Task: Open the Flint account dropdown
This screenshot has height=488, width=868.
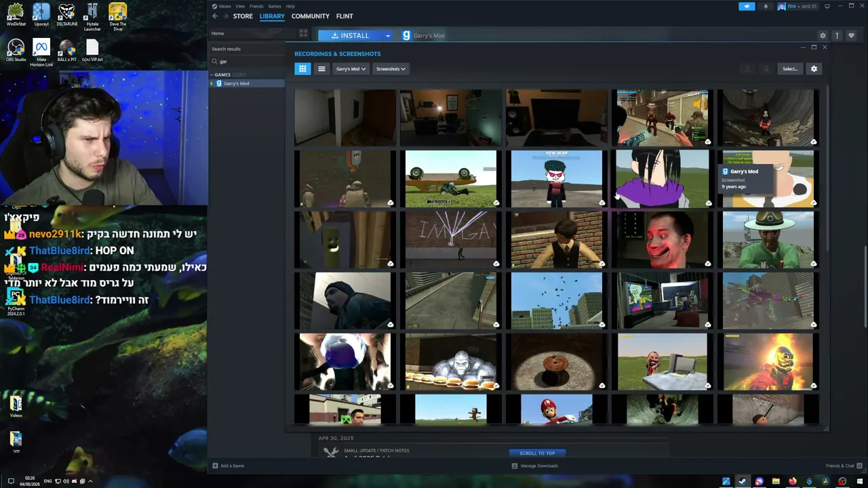Action: (797, 7)
